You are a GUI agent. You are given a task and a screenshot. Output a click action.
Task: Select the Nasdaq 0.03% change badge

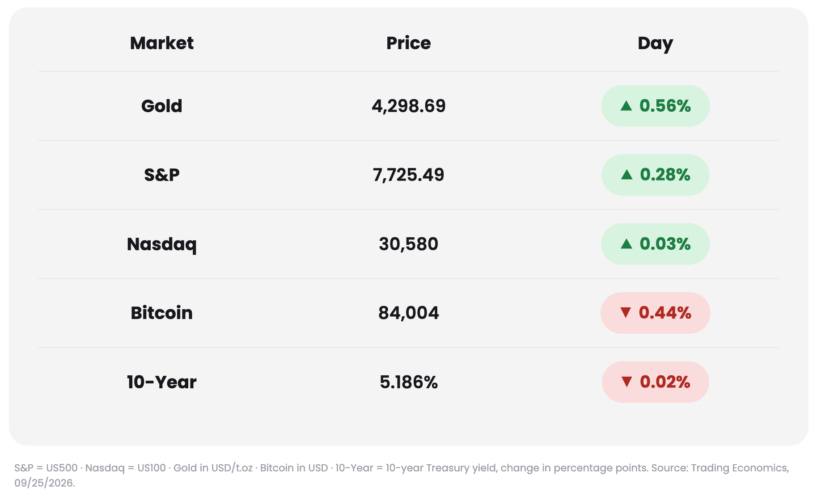(x=655, y=244)
